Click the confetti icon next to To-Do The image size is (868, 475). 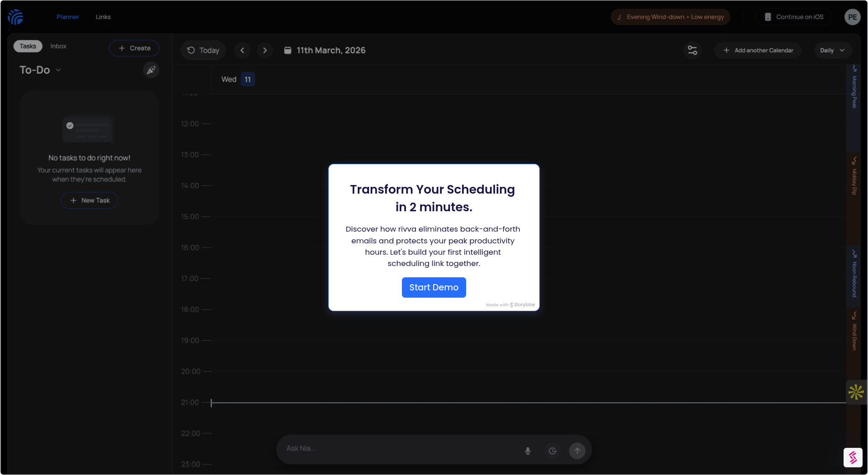point(151,70)
